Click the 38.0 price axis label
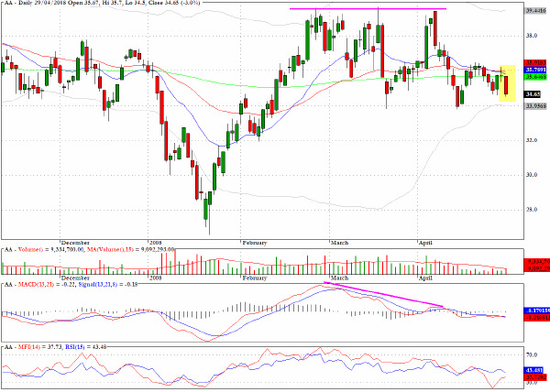Viewport: 550px width, 392px height. click(x=532, y=36)
